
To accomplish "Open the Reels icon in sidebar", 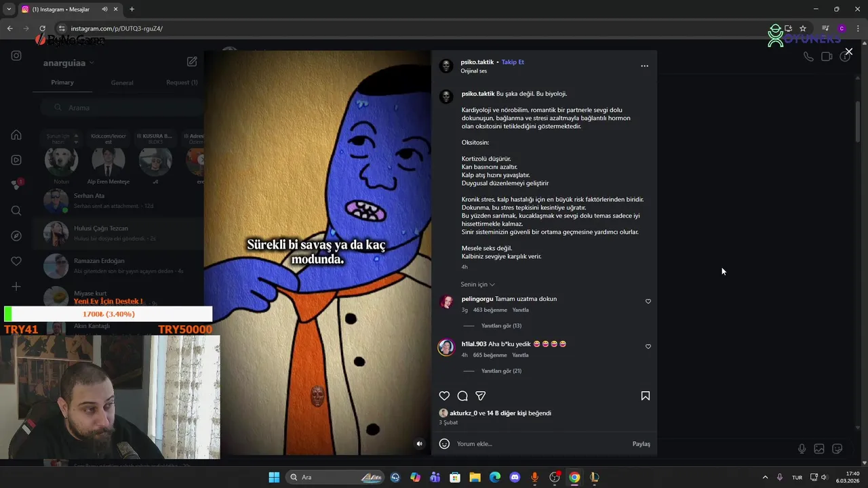I will [x=16, y=160].
